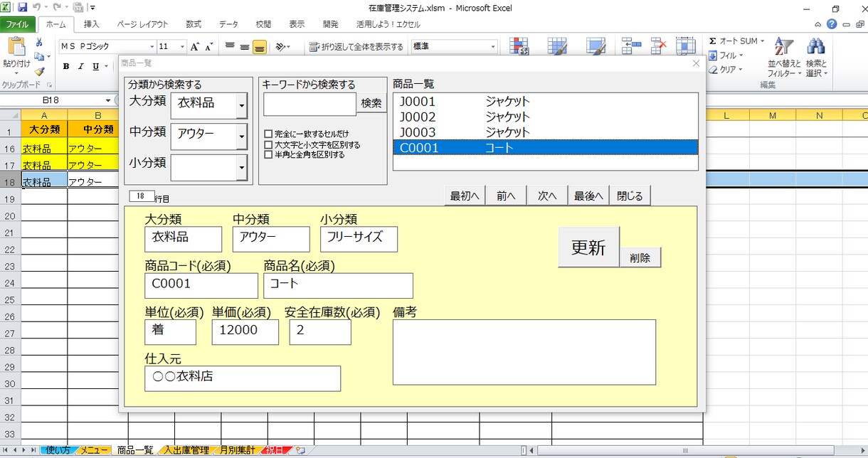Open Excel Help question mark
868x458 pixels.
coord(832,24)
